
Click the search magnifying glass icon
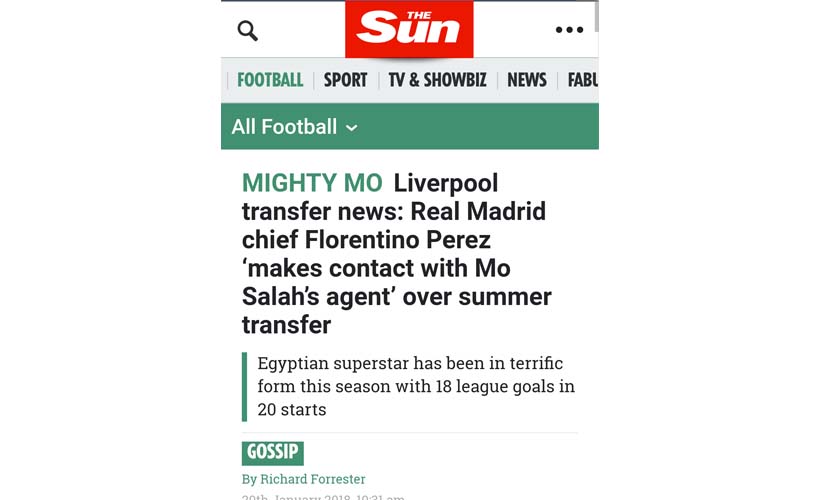[247, 31]
